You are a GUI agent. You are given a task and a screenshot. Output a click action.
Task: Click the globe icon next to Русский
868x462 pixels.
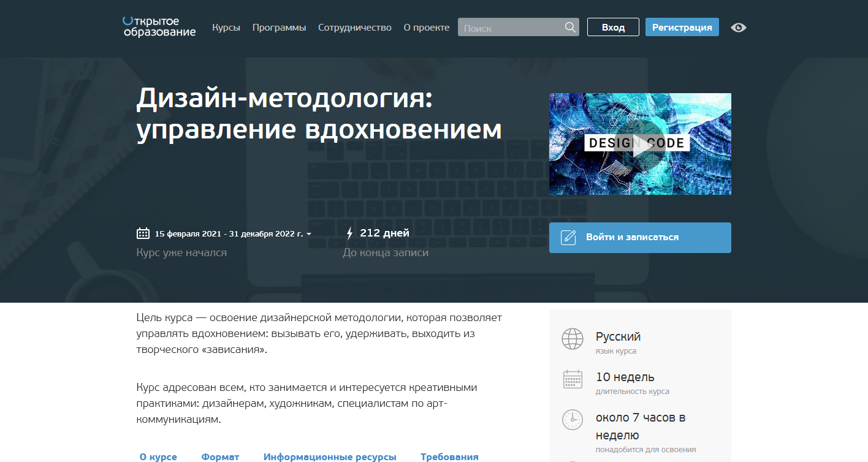pos(572,338)
